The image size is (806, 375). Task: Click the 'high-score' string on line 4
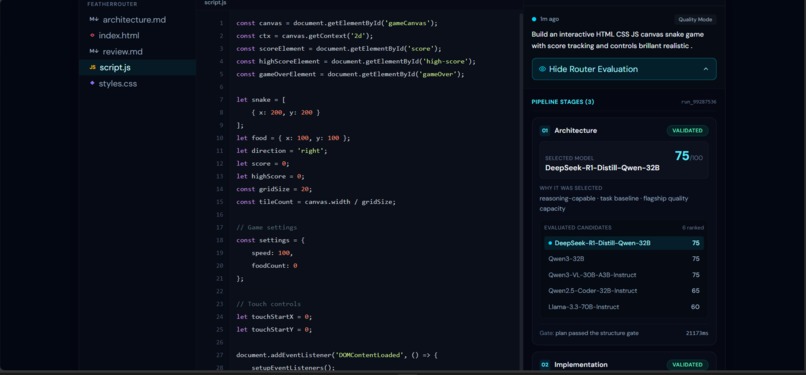click(445, 61)
